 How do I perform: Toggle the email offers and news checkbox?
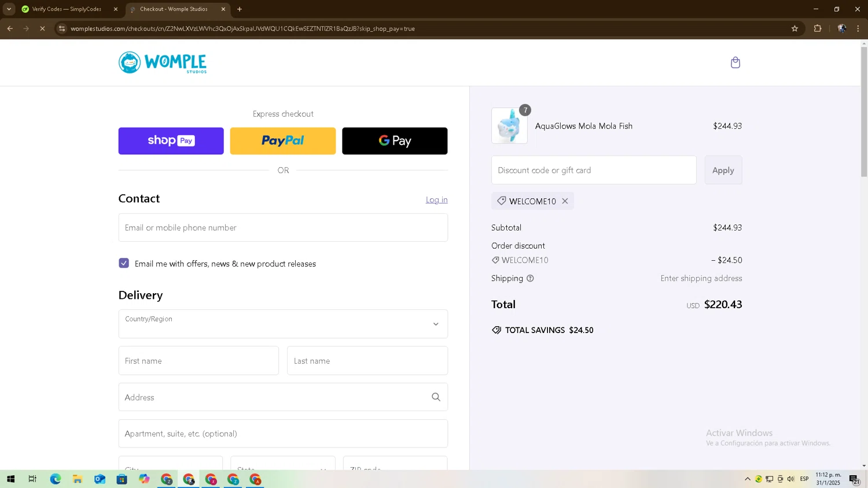pyautogui.click(x=124, y=263)
